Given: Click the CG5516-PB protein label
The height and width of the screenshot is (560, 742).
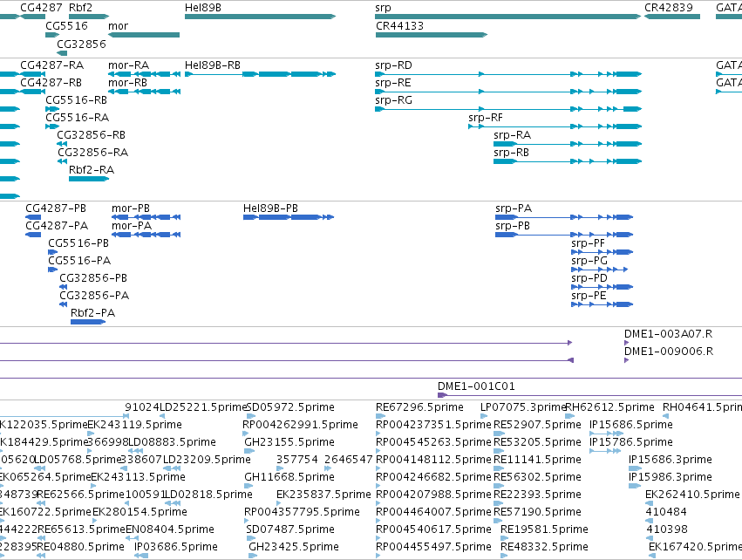Looking at the screenshot, I should (x=78, y=243).
